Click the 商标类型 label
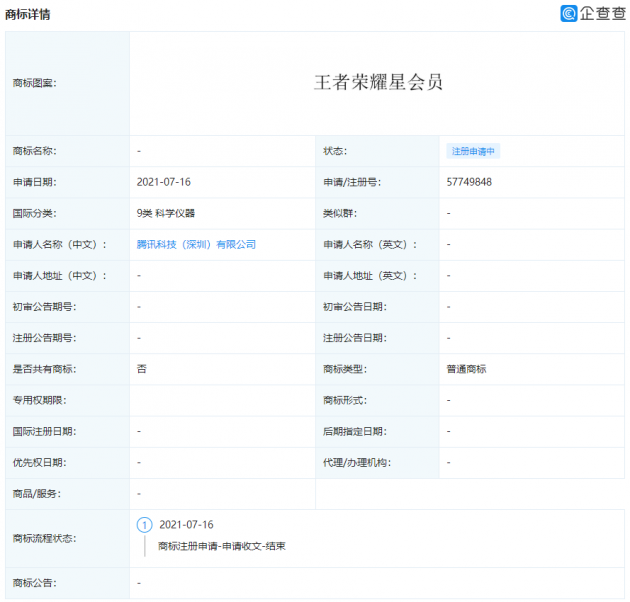The image size is (630, 602). coord(345,369)
